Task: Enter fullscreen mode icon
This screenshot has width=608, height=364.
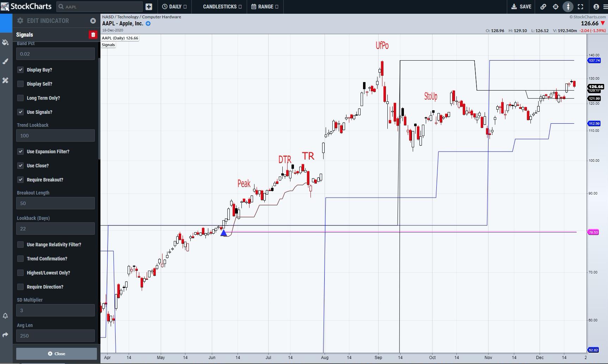Action: [x=581, y=7]
